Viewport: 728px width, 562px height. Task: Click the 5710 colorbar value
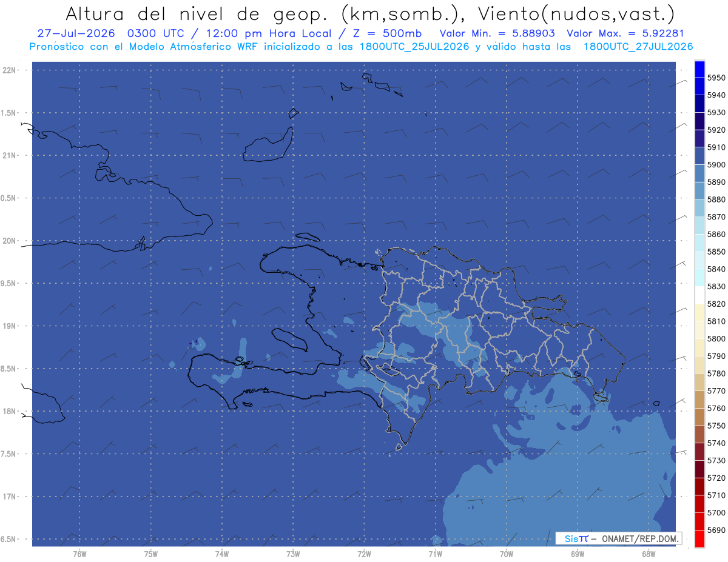pyautogui.click(x=716, y=495)
